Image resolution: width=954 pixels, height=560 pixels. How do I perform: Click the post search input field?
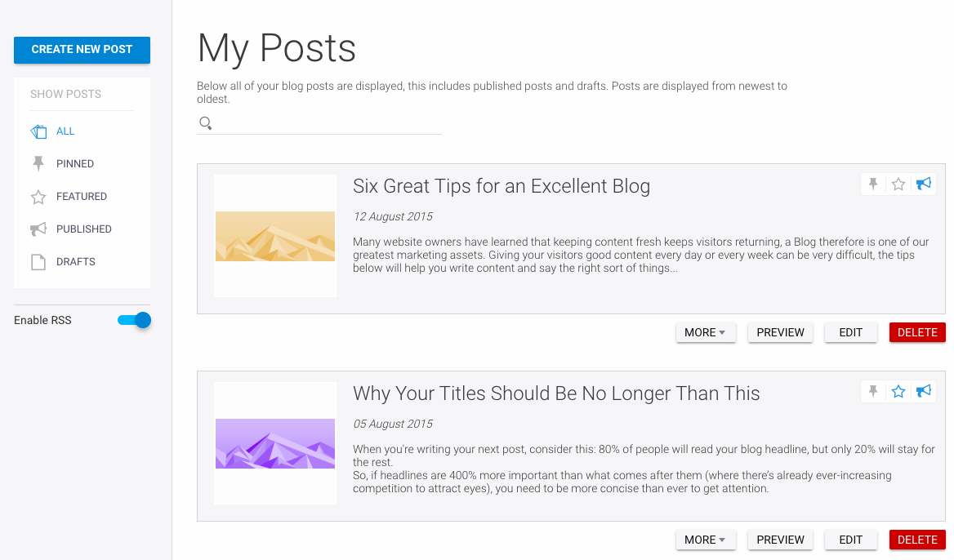tap(327, 123)
